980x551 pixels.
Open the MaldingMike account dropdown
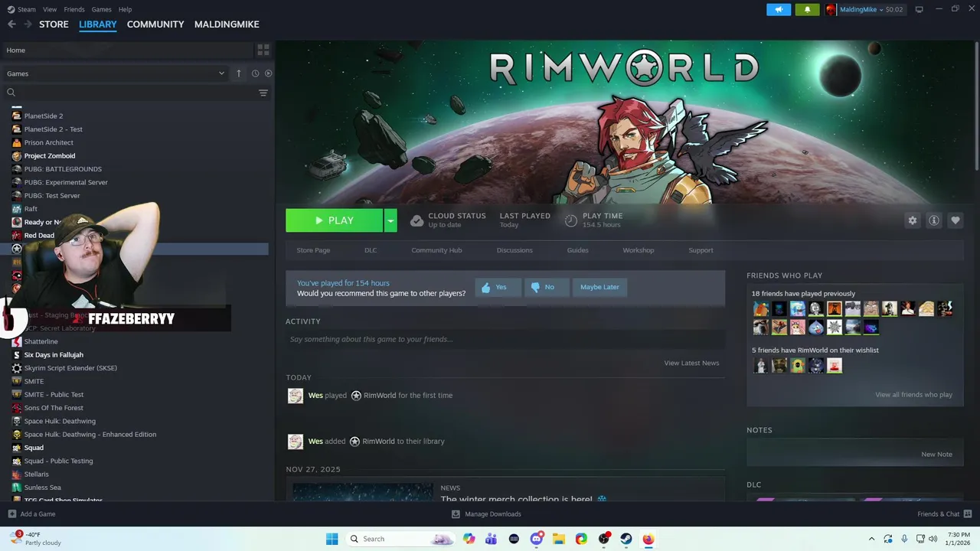click(864, 9)
